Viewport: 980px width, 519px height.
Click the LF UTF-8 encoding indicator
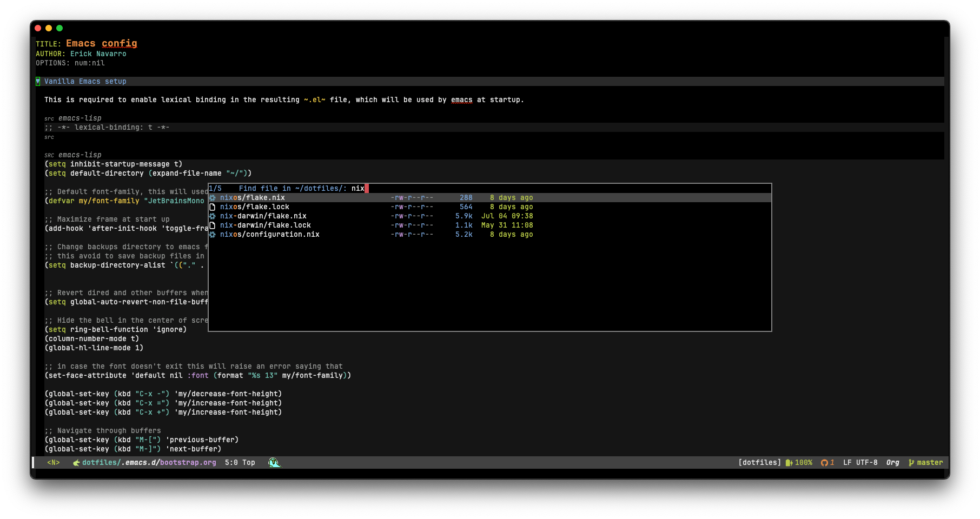coord(860,463)
